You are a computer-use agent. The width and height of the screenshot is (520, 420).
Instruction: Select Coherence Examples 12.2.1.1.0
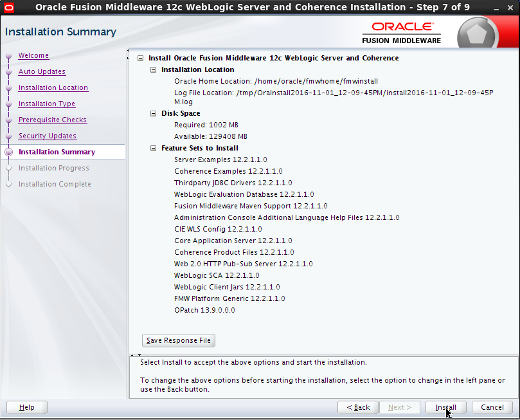click(x=228, y=172)
